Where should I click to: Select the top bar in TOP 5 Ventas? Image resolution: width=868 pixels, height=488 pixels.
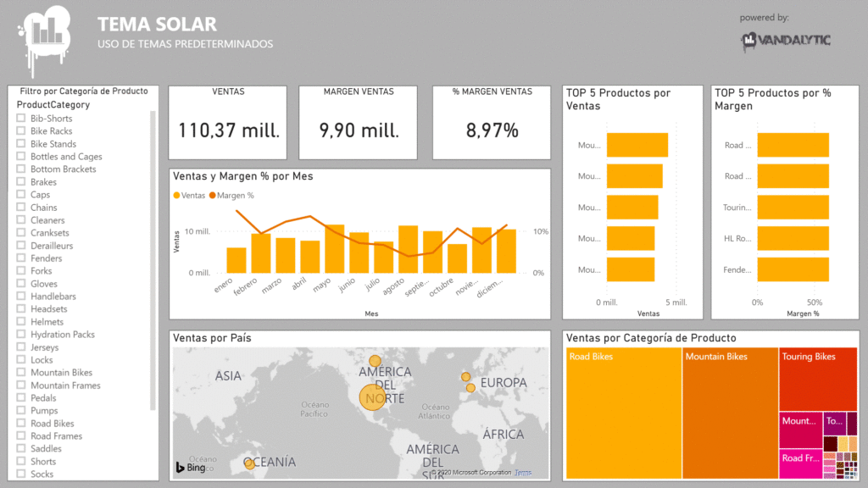[637, 145]
